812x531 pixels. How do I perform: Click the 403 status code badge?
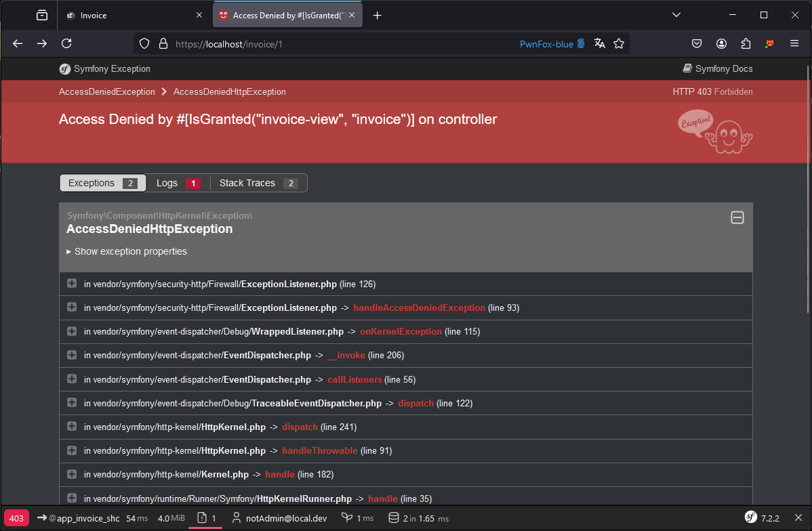click(x=16, y=518)
